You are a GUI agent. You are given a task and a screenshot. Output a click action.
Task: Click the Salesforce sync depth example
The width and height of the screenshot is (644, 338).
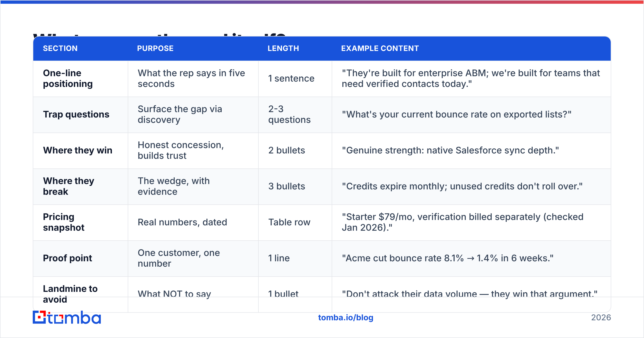[x=451, y=150]
